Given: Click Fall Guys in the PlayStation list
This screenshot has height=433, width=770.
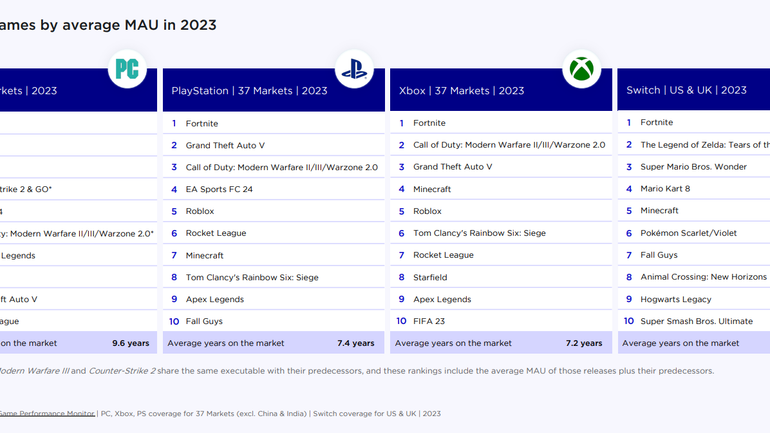Looking at the screenshot, I should pos(274,321).
